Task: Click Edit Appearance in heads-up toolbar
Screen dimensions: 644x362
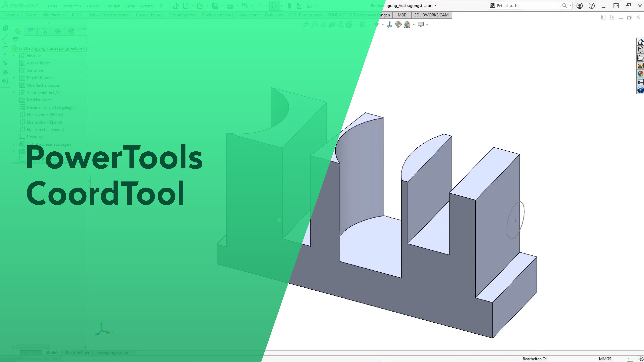Action: tap(398, 24)
